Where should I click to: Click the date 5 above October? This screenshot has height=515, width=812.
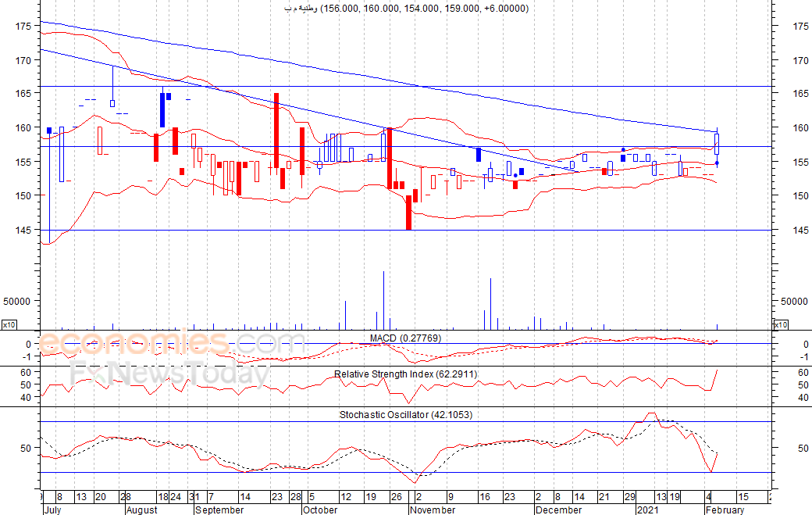312,497
